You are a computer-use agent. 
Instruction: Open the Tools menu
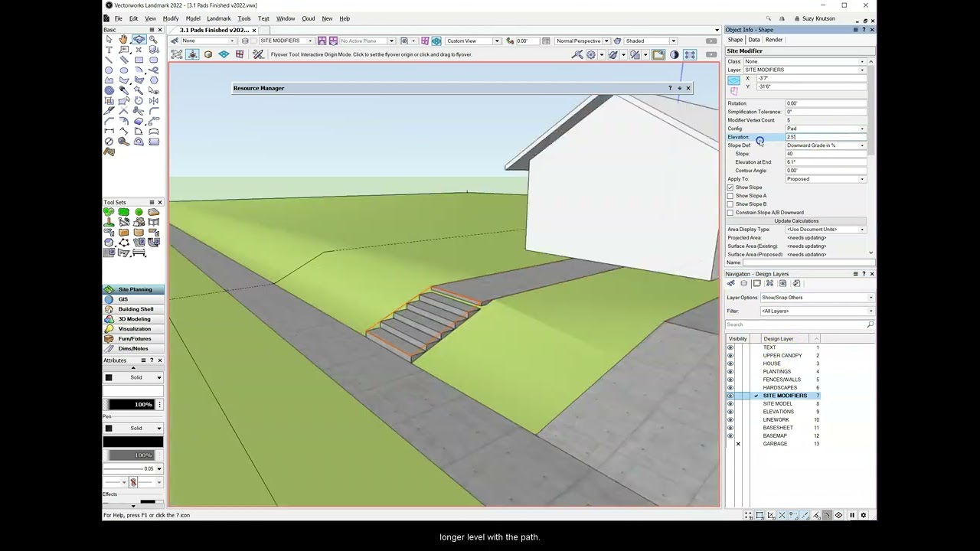(x=243, y=18)
